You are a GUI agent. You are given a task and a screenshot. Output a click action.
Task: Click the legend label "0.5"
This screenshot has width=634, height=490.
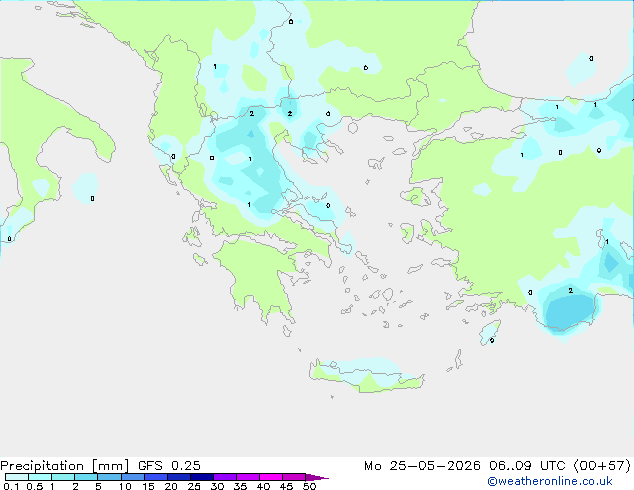[x=34, y=486]
